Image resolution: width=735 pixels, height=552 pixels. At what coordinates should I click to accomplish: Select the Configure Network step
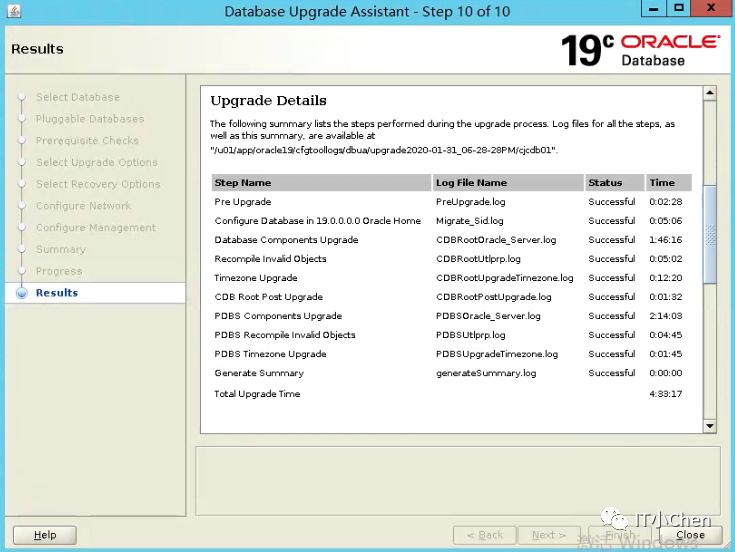pyautogui.click(x=83, y=206)
